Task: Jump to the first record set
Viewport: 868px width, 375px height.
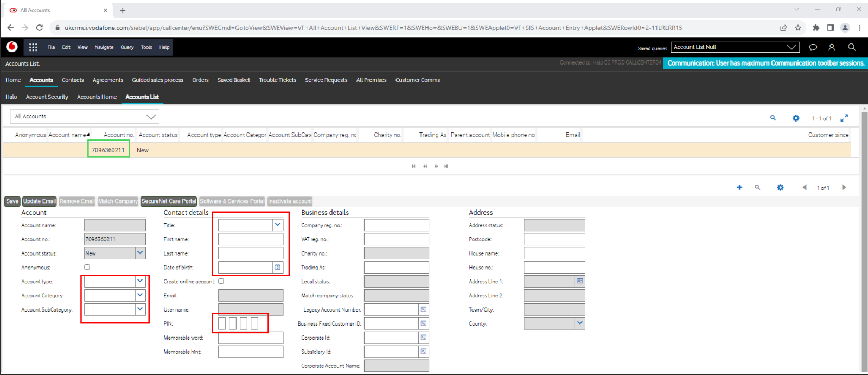Action: (413, 166)
